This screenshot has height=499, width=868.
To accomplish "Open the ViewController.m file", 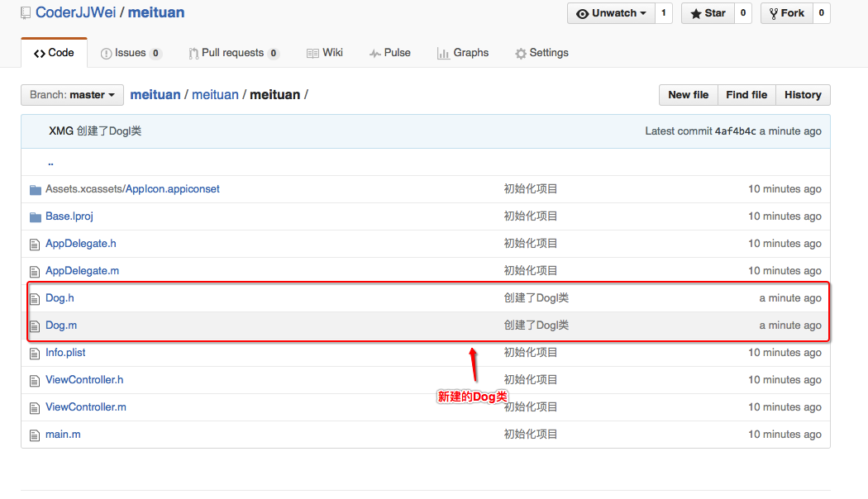I will pos(86,407).
